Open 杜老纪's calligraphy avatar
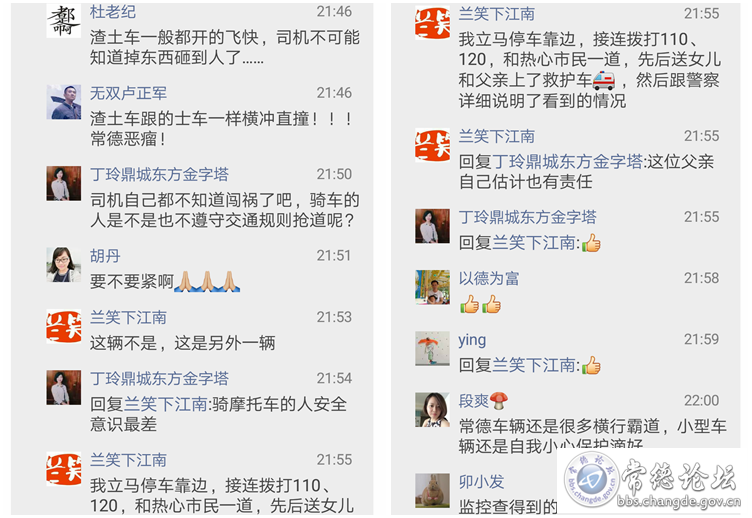 (x=63, y=20)
